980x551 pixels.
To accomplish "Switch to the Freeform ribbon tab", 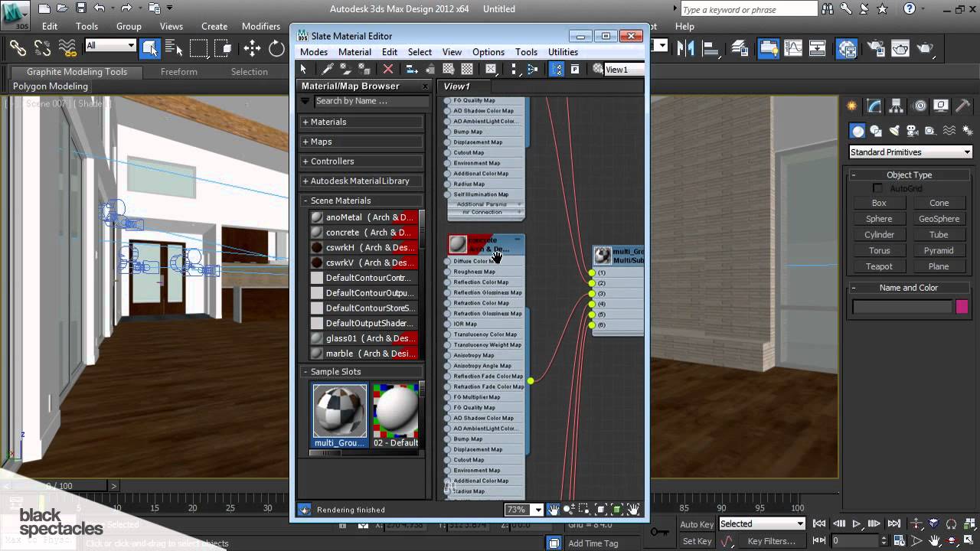I will (179, 72).
